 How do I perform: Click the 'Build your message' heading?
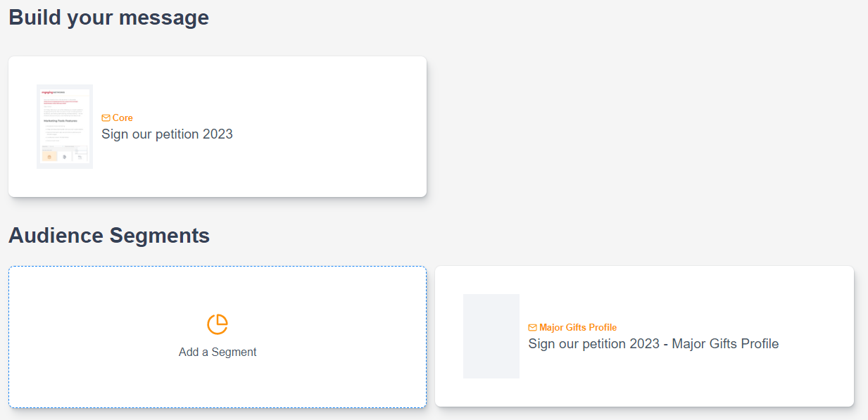(108, 18)
